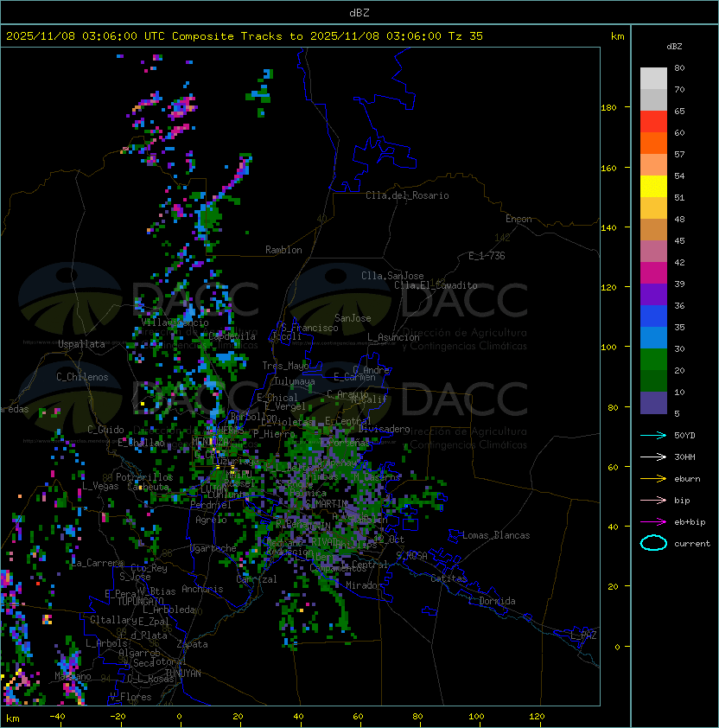Click the Ugarteche map label
Screen dimensions: 719x728
pos(213,548)
